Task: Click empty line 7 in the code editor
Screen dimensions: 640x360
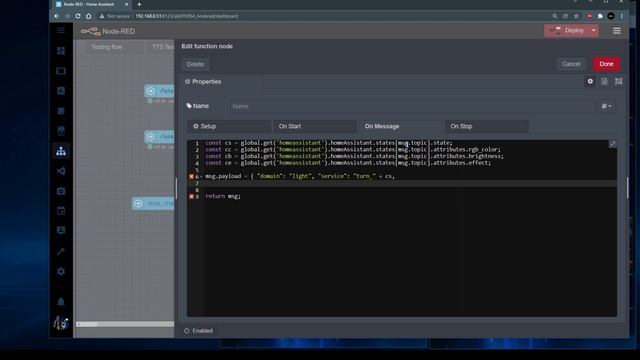Action: 410,183
